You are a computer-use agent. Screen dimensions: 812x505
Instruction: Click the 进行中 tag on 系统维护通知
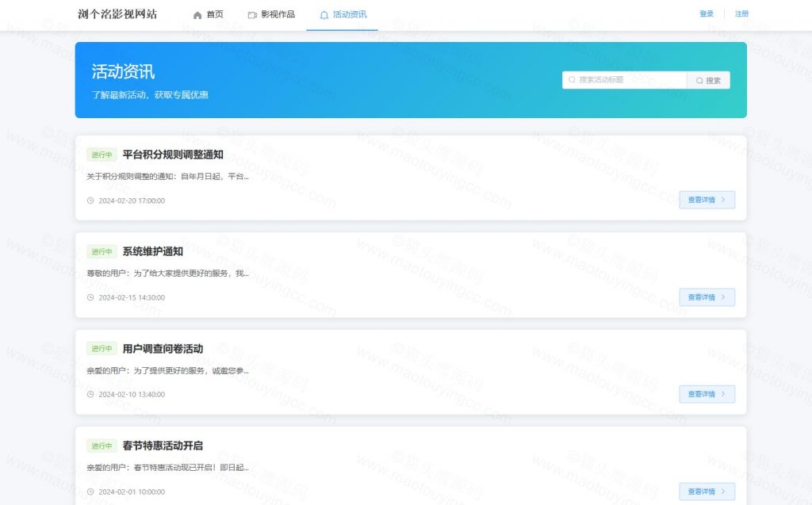click(x=101, y=252)
